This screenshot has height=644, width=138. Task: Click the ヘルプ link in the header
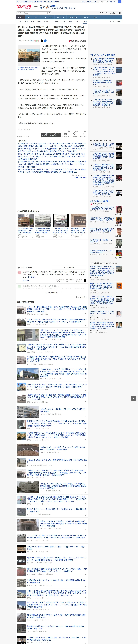pos(94,2)
